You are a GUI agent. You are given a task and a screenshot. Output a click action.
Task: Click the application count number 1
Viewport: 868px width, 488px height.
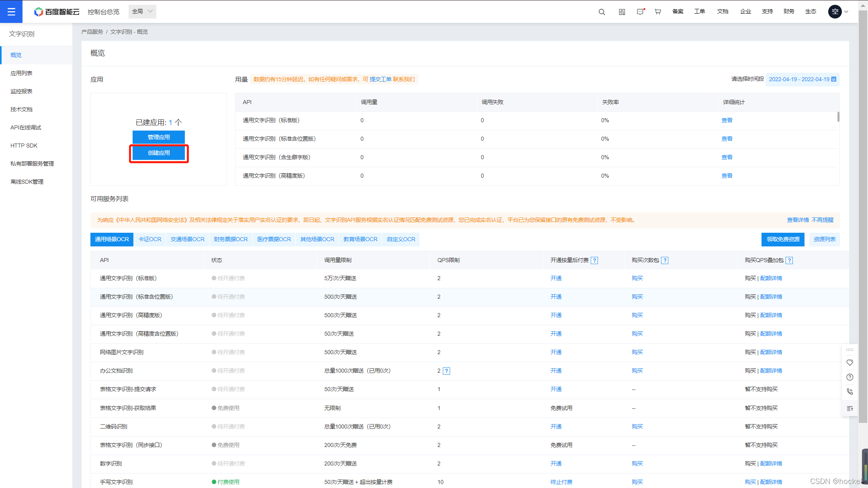(170, 123)
